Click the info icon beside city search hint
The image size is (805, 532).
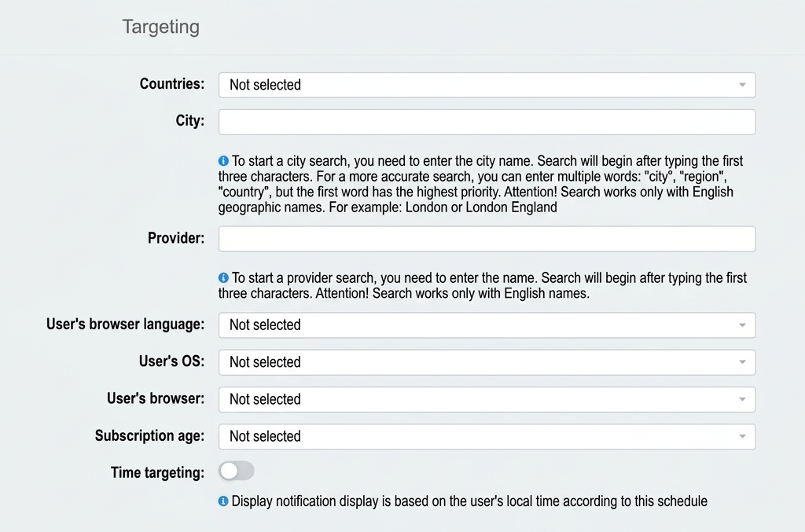point(223,160)
